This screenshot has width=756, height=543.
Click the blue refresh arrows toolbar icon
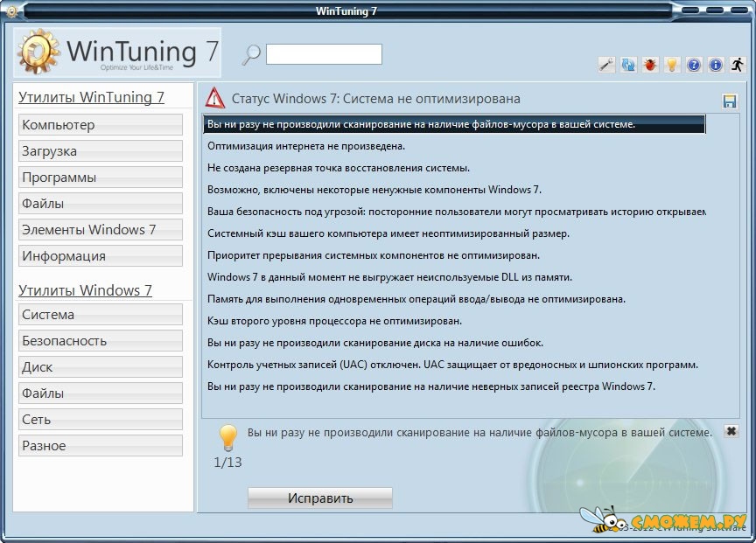coord(628,65)
